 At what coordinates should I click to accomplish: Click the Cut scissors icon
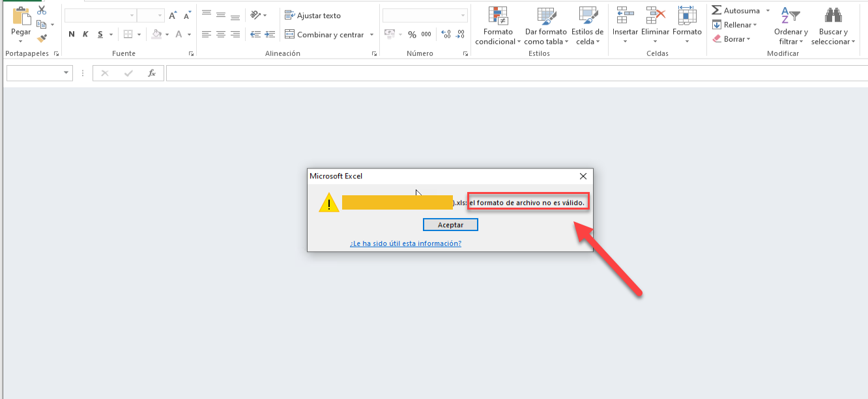pos(42,10)
